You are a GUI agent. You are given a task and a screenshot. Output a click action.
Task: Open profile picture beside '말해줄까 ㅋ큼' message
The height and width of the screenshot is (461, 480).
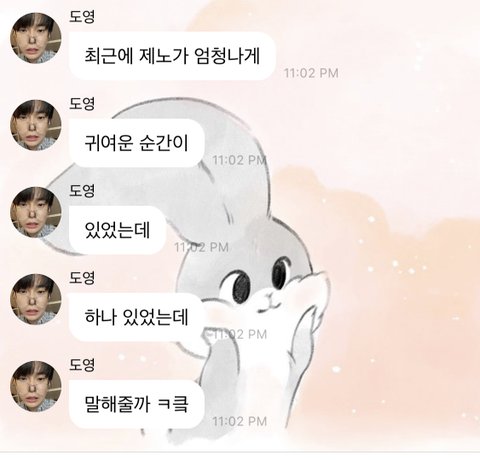(36, 386)
